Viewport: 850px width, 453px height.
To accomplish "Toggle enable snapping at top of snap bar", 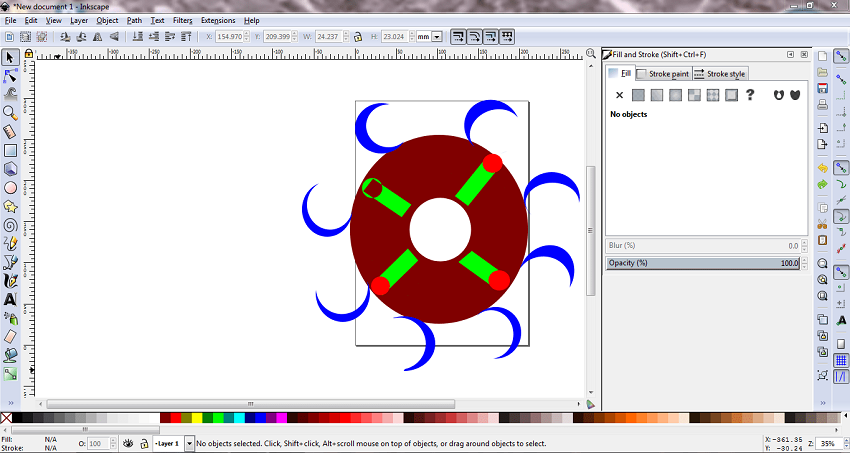I will tap(841, 56).
